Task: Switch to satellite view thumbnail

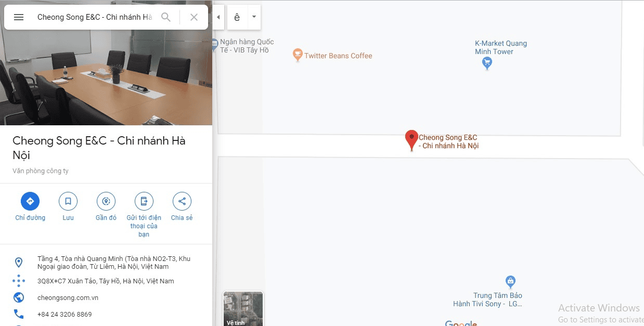Action: [243, 309]
